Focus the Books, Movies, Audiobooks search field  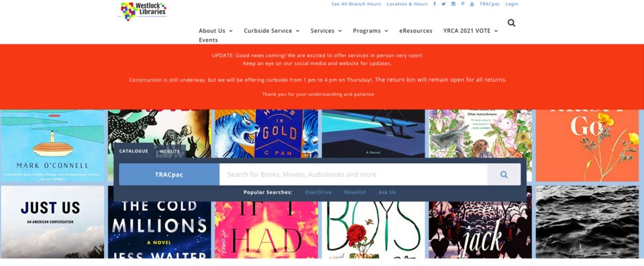point(354,175)
